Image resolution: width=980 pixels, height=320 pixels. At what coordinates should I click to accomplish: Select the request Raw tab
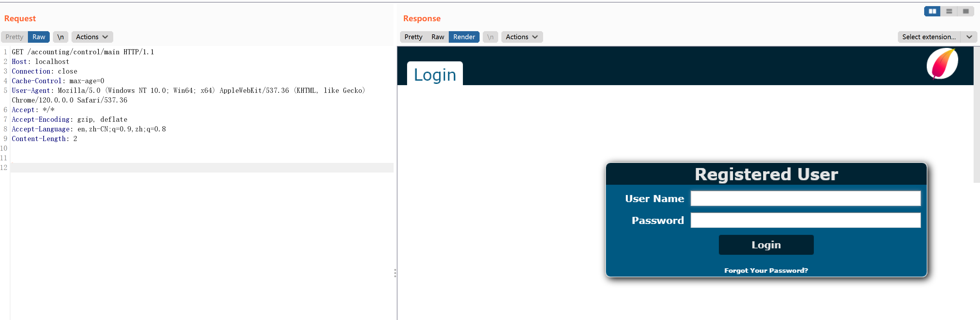[x=39, y=37]
